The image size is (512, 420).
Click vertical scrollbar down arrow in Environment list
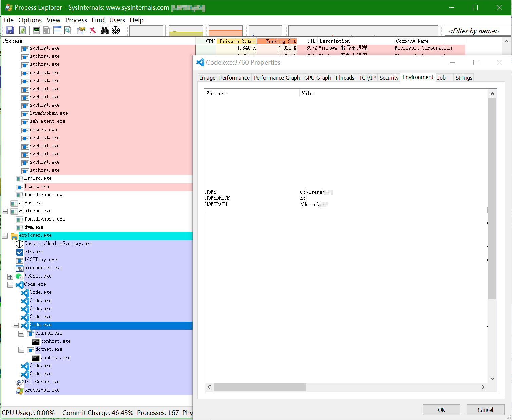pos(492,378)
